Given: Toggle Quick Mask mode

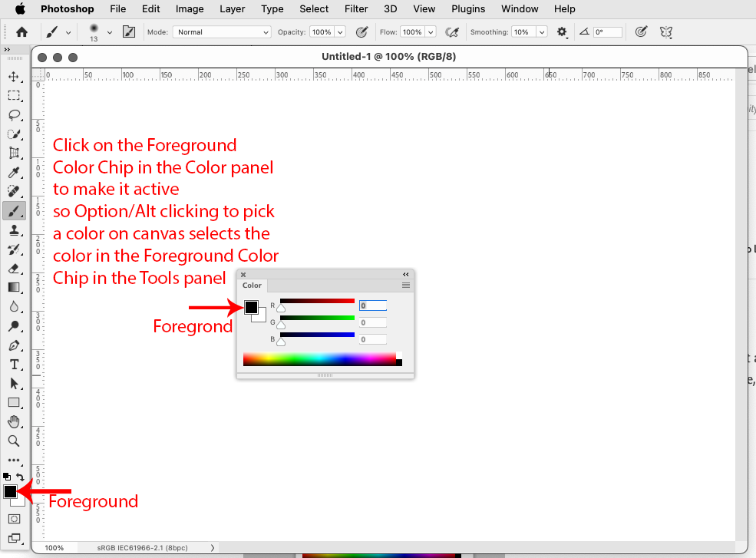Looking at the screenshot, I should click(14, 519).
